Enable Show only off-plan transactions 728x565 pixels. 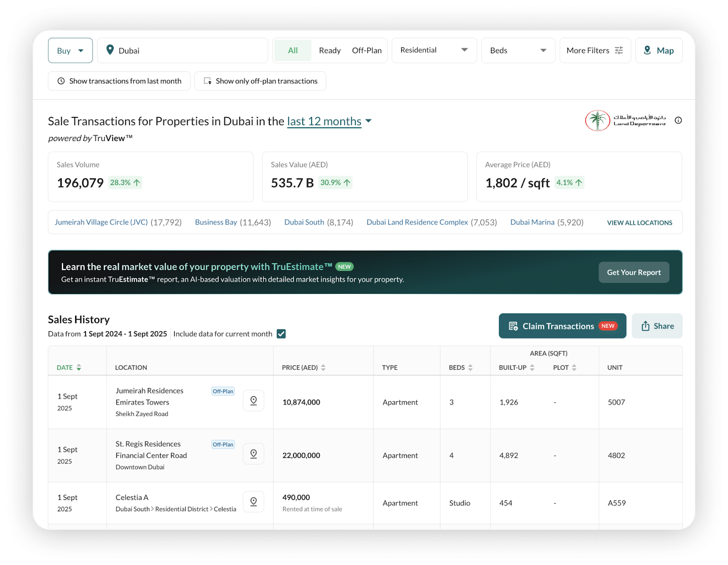pos(260,81)
